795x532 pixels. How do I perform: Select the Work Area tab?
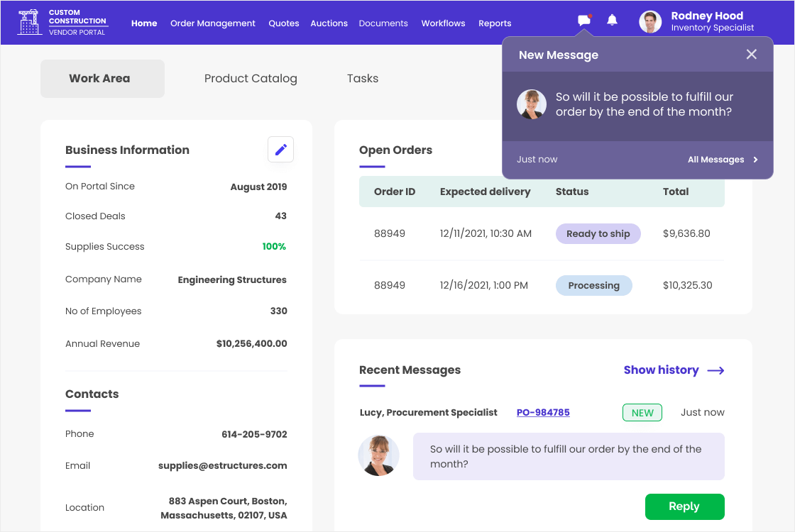(x=102, y=79)
